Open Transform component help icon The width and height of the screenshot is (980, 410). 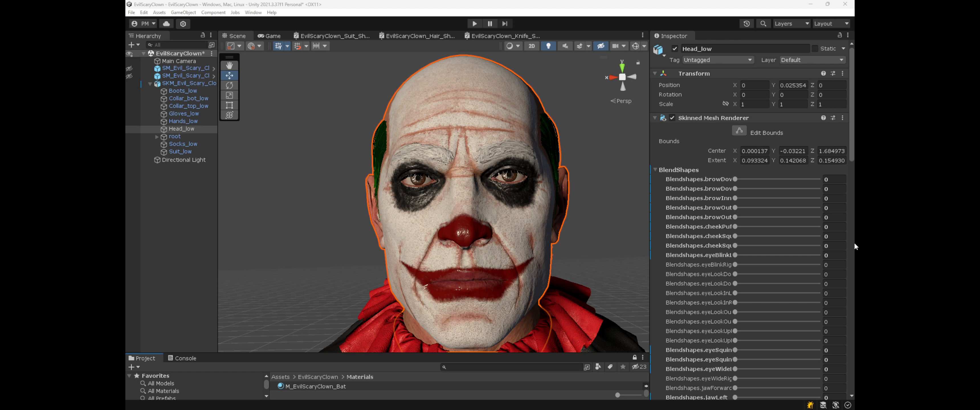[x=823, y=73]
